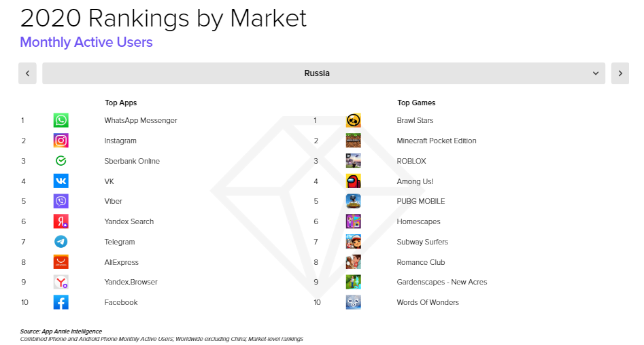Select the Viber purple icon
The height and width of the screenshot is (345, 644).
tap(61, 201)
